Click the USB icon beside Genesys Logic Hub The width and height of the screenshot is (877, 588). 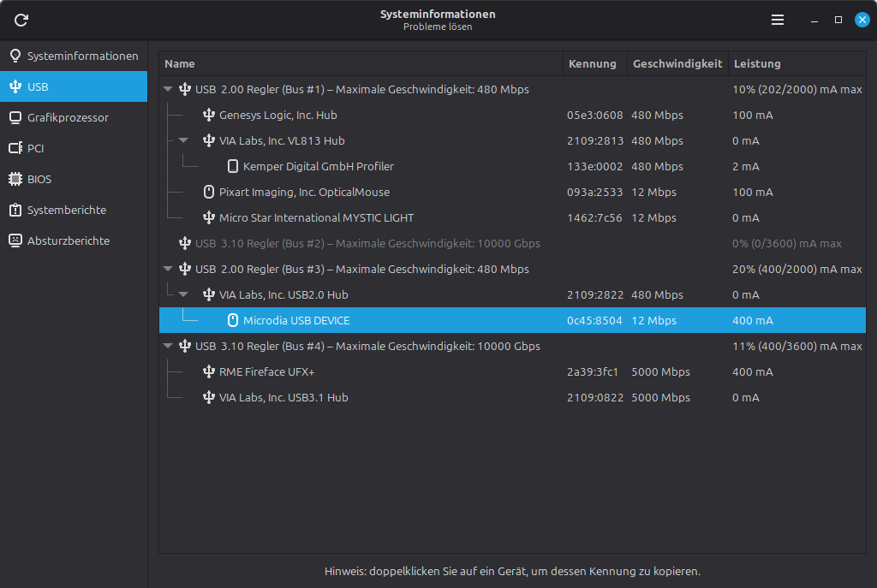tap(209, 115)
